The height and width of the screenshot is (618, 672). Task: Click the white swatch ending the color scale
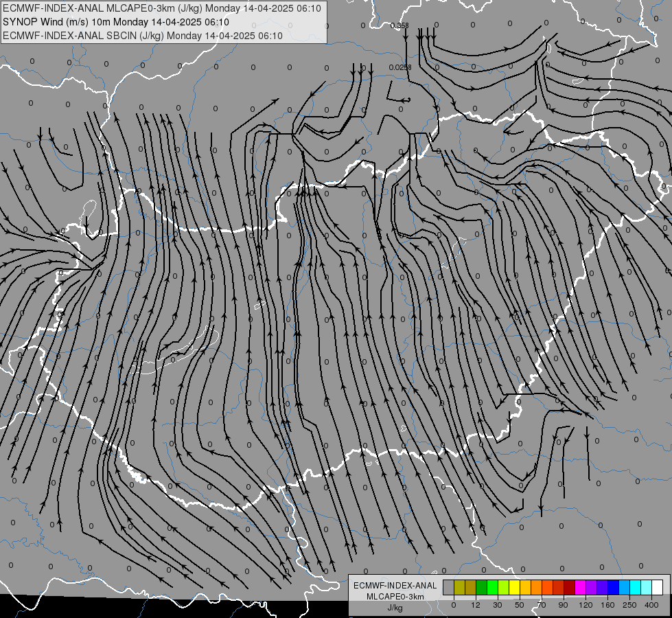(658, 587)
